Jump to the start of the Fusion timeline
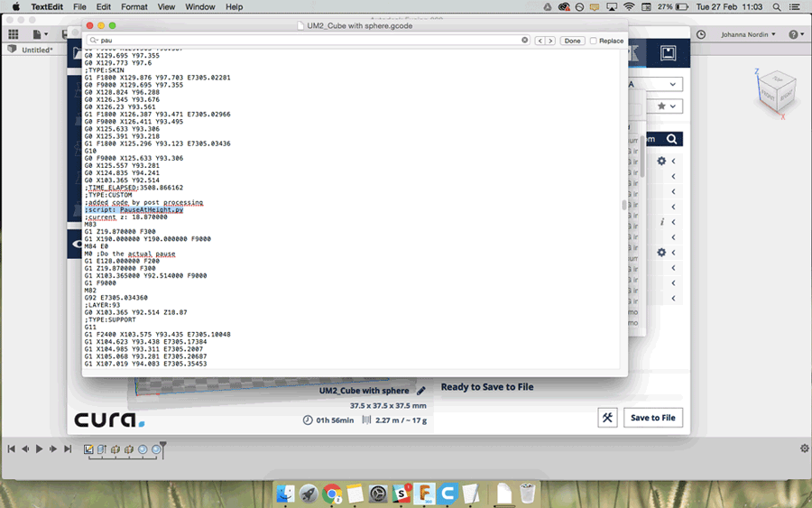Screen dimensions: 812x508 pyautogui.click(x=12, y=449)
